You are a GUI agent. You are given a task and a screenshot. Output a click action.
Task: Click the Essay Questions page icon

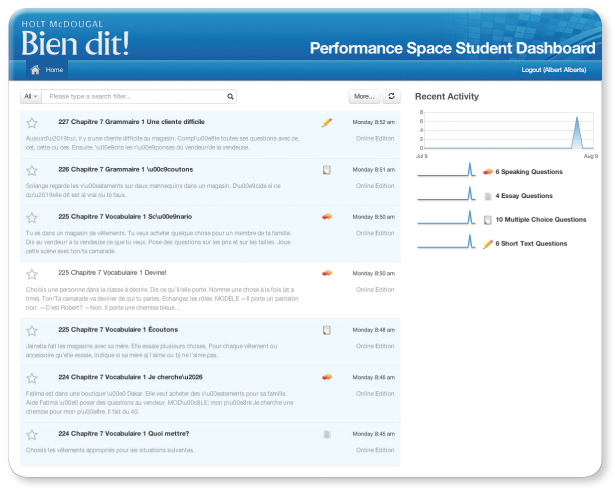point(488,196)
